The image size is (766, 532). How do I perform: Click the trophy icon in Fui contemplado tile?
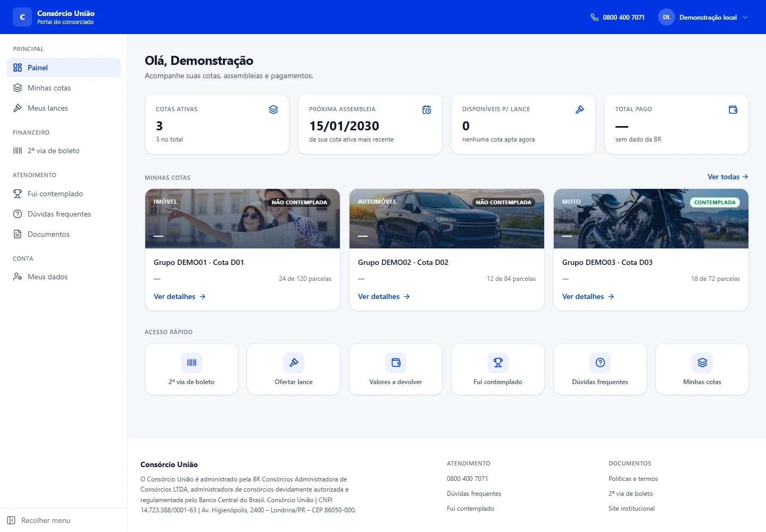[x=498, y=362]
